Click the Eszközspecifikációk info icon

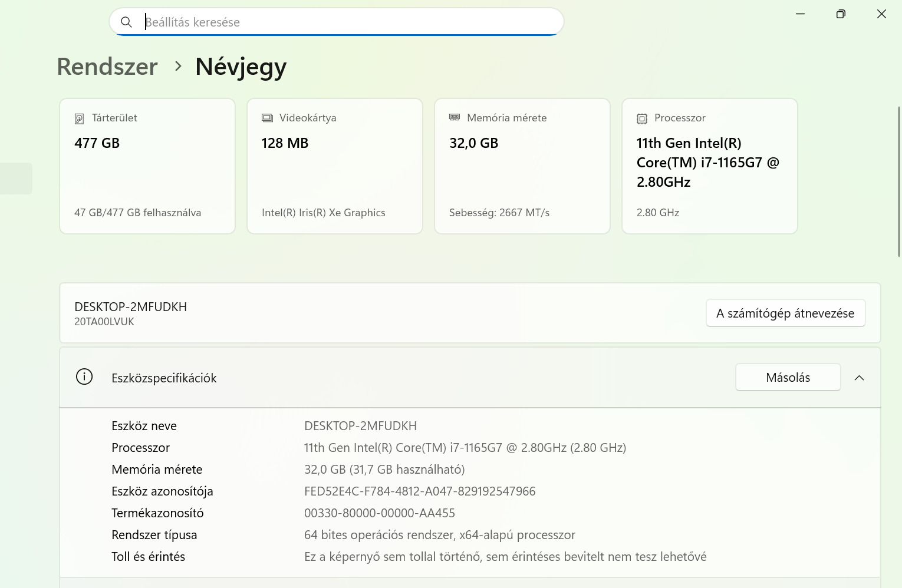84,377
